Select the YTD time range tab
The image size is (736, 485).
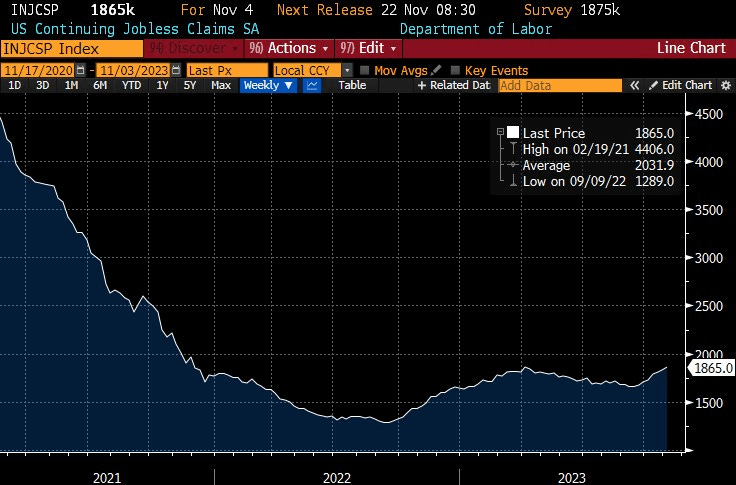(131, 86)
